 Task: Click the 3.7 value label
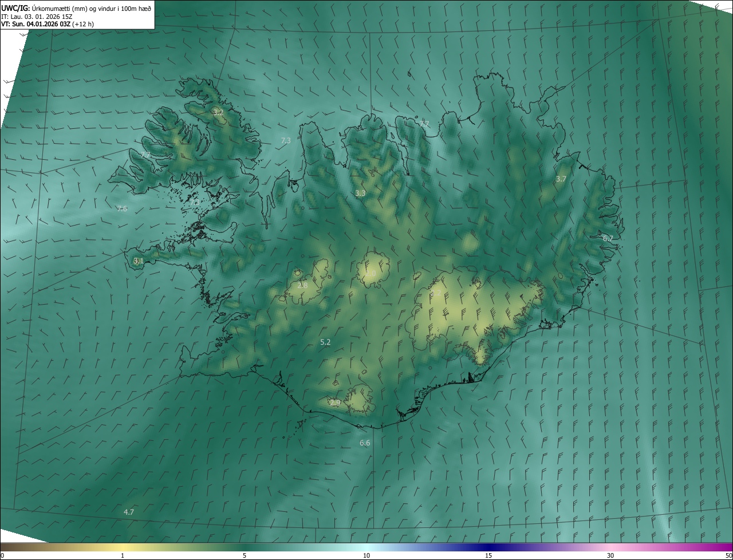coord(561,179)
